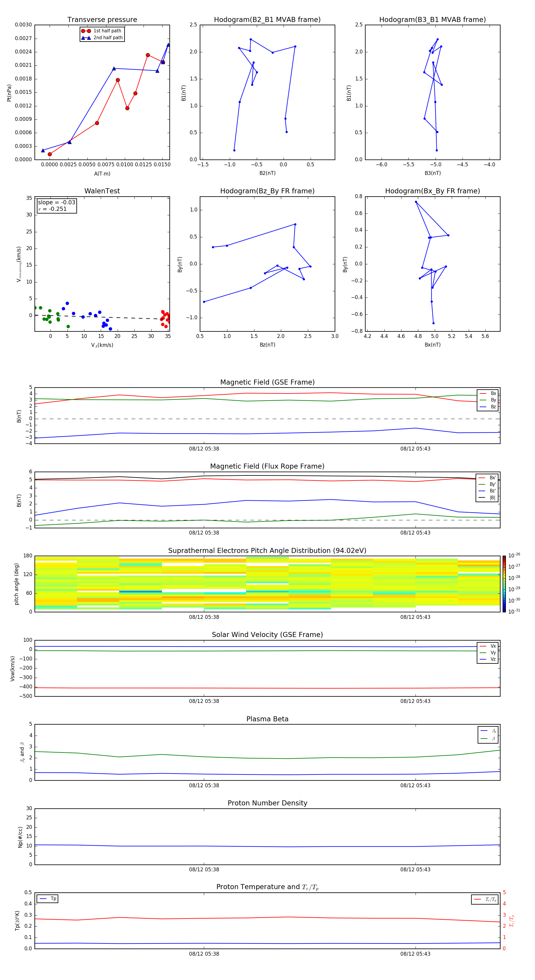Click 'Hodogram(Bz_By FR frame)' title
The image size is (535, 980).
[x=267, y=191]
